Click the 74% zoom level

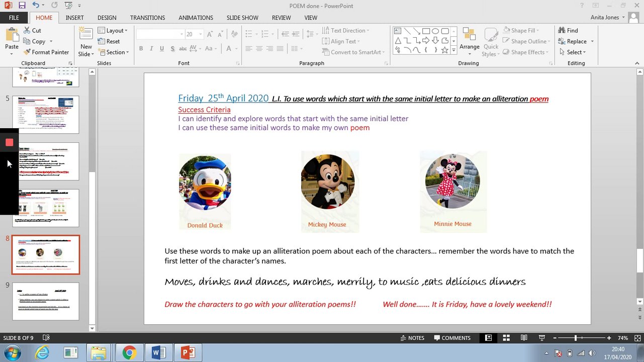[x=623, y=338]
